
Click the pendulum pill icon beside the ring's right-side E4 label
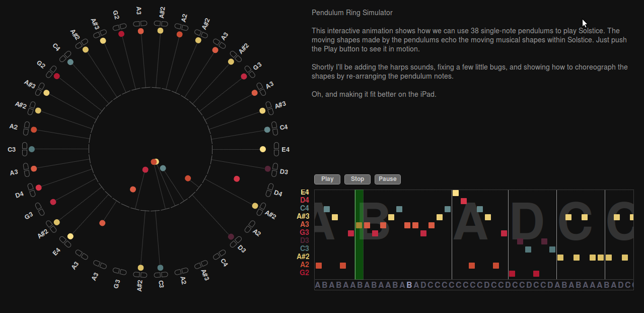click(x=276, y=149)
